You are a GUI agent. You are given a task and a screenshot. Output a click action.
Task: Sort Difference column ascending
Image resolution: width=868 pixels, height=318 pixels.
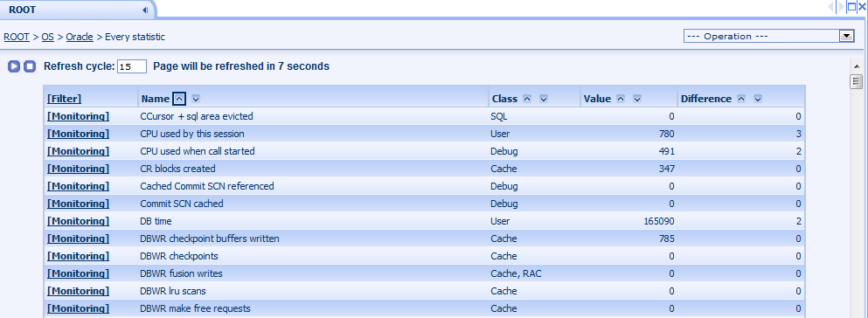tap(741, 99)
